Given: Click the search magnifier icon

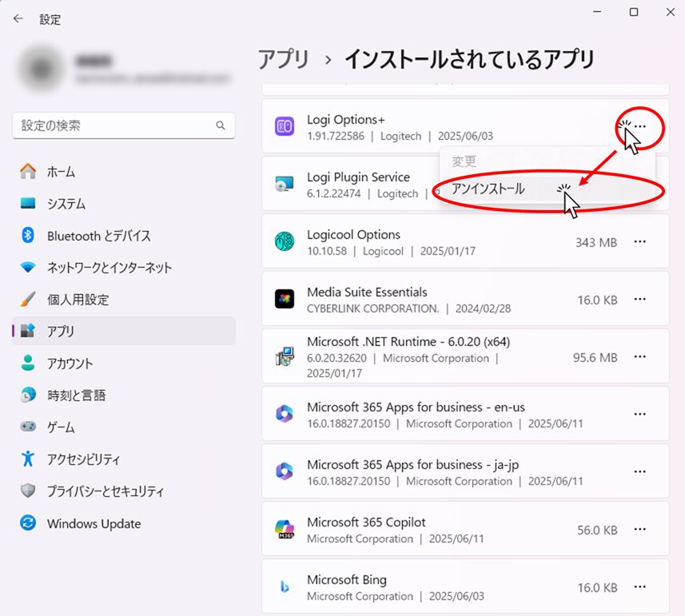Looking at the screenshot, I should (221, 125).
